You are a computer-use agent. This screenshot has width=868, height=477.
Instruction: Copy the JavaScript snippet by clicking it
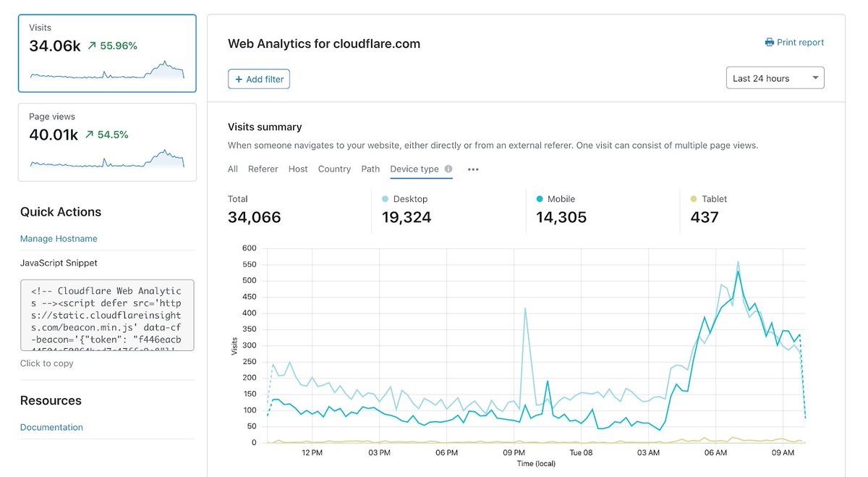pos(106,313)
